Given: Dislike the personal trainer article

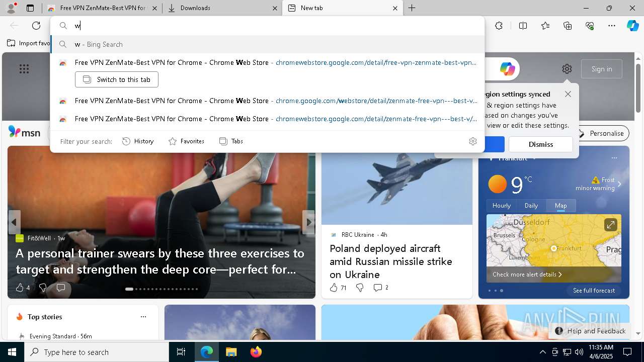Looking at the screenshot, I should coord(43,288).
